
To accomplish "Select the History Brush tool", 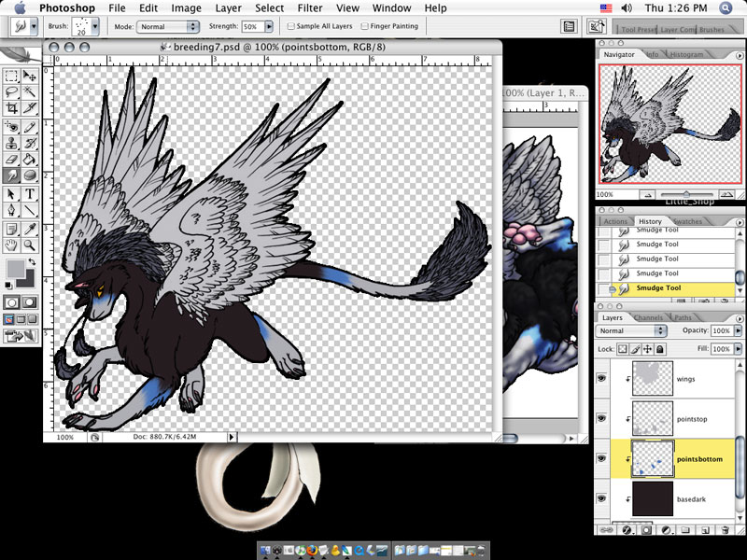I will point(30,143).
